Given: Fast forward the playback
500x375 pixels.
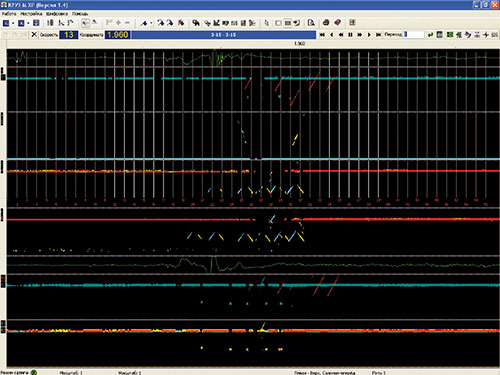Looking at the screenshot, I should click(360, 35).
